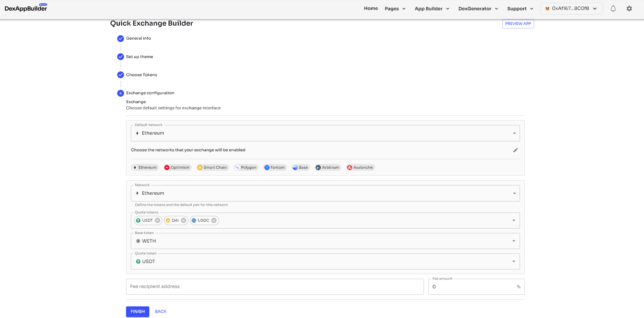Go to the Choose Tokens step
Image resolution: width=644 pixels, height=318 pixels.
(x=141, y=75)
